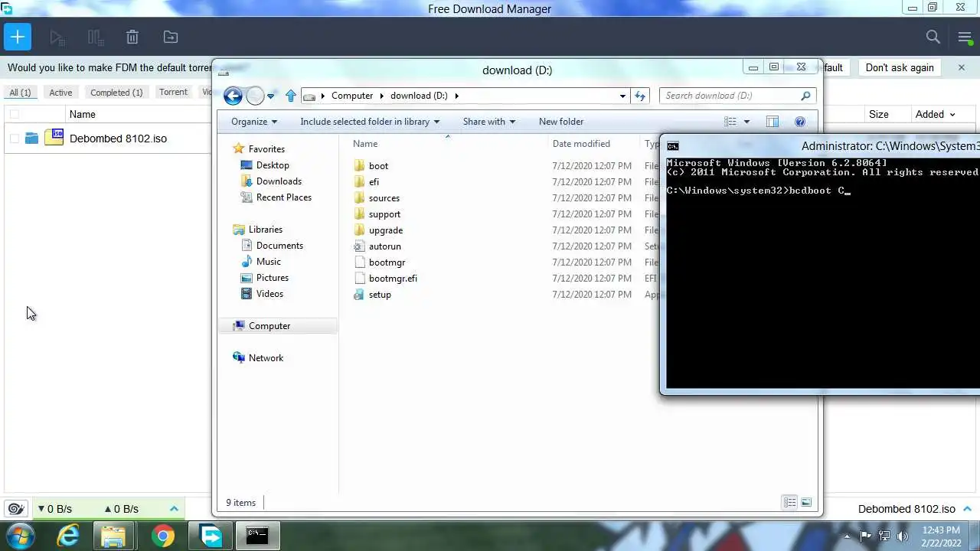Sort Explorer files by Date modified

pyautogui.click(x=581, y=144)
